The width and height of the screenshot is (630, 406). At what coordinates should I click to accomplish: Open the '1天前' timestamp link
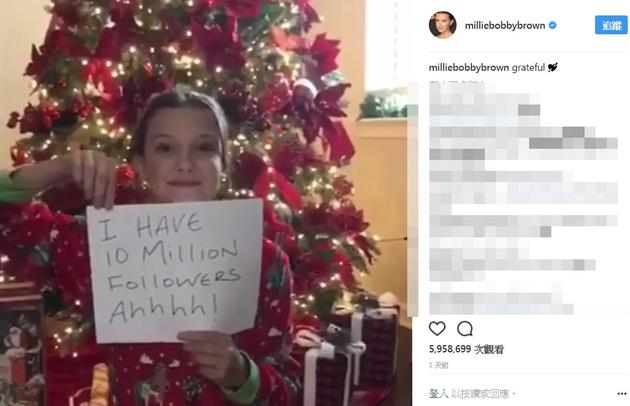pos(438,365)
